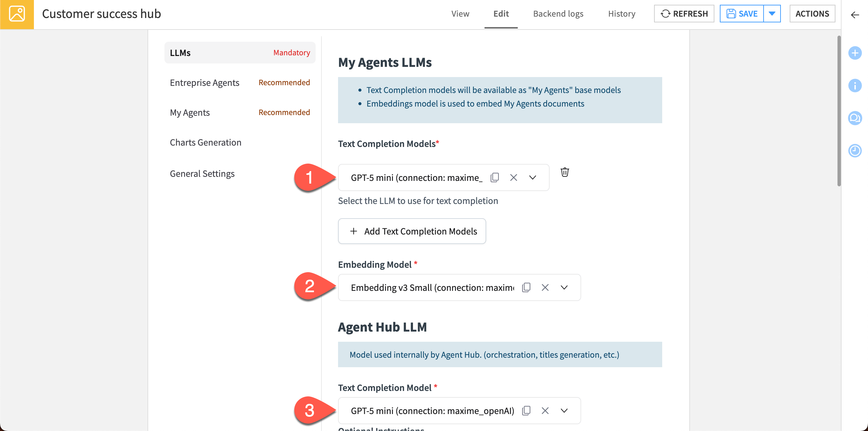Click the trash icon beside GPT-5 mini model
Image resolution: width=868 pixels, height=431 pixels.
(x=565, y=172)
